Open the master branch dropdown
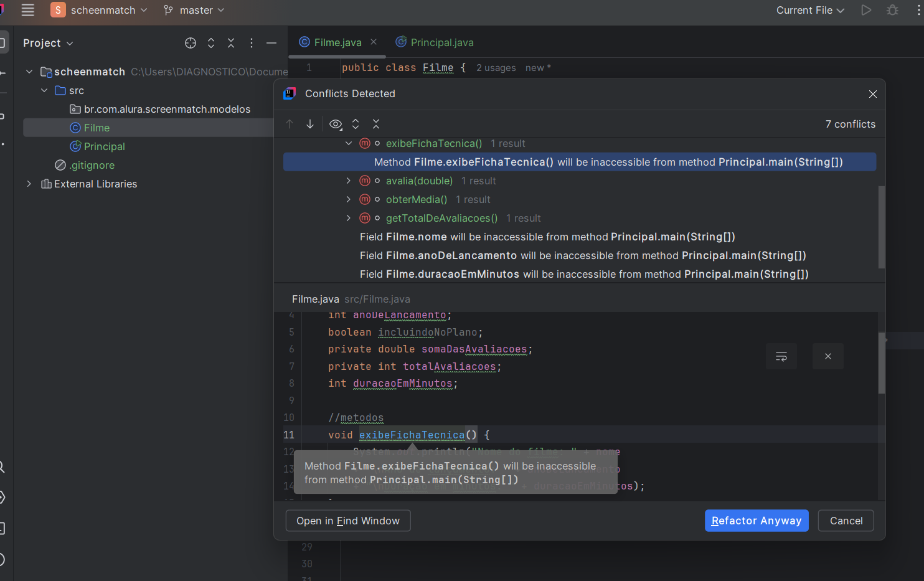 click(194, 10)
